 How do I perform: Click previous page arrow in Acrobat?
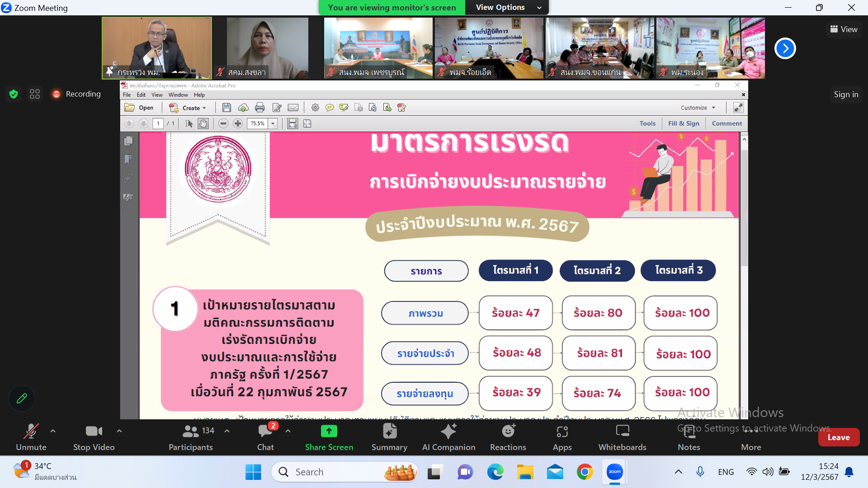pos(129,123)
